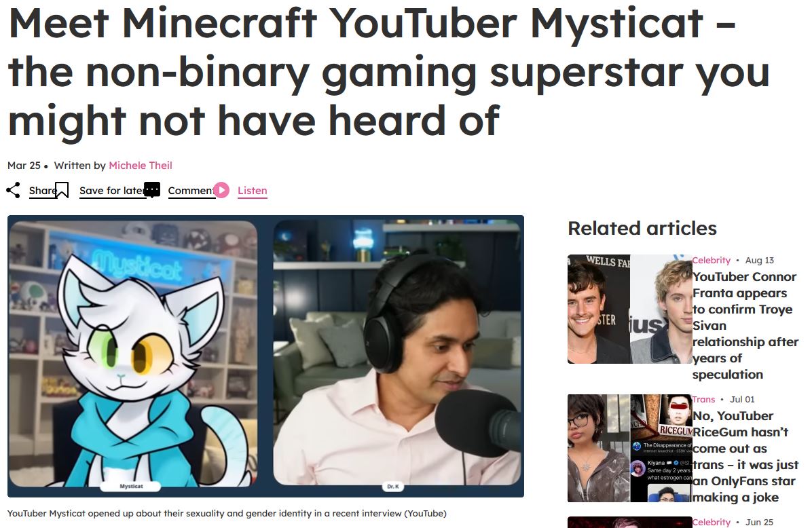Open the partially visible third related article thumbnail
This screenshot has height=528, width=812.
click(630, 522)
